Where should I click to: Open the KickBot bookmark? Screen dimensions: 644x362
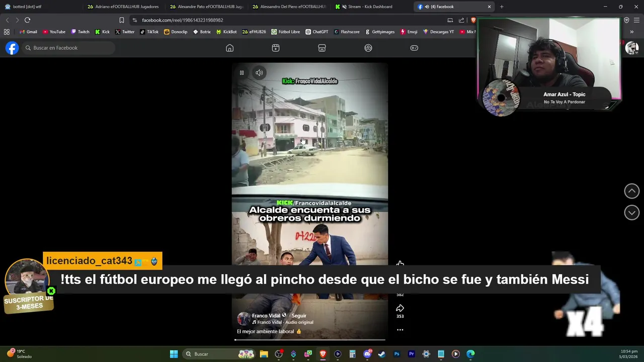226,32
